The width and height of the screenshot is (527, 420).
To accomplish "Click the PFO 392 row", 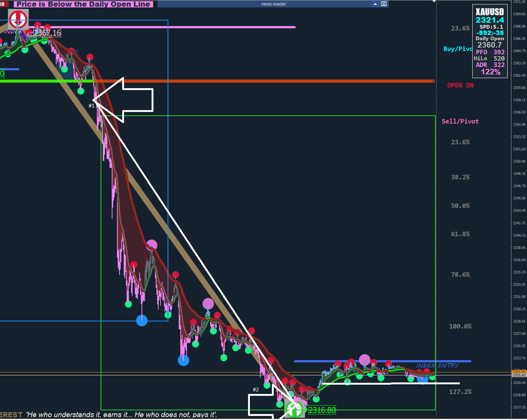I will coord(490,52).
